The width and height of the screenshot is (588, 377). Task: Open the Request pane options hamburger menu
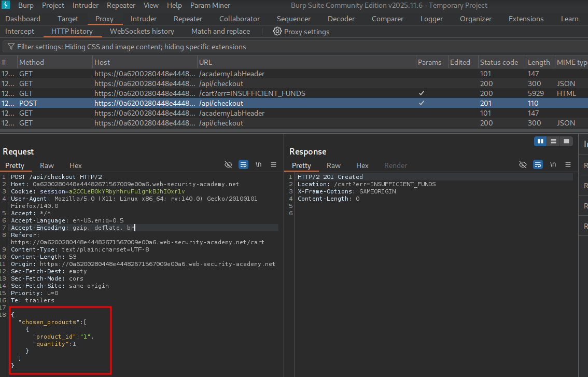coord(273,165)
